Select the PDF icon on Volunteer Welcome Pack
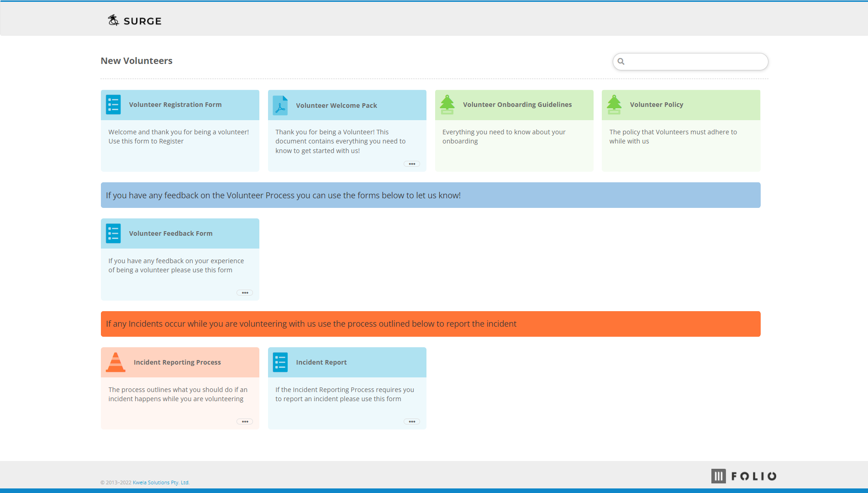This screenshot has width=868, height=493. [280, 105]
